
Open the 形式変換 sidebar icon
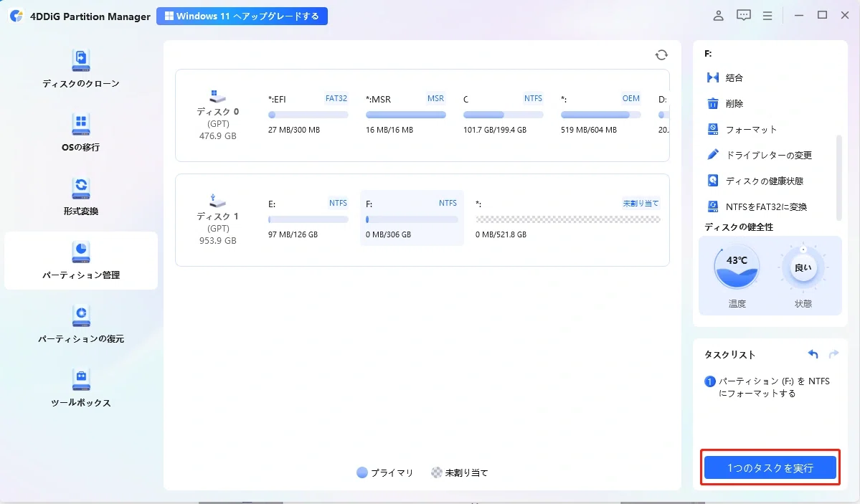tap(80, 188)
